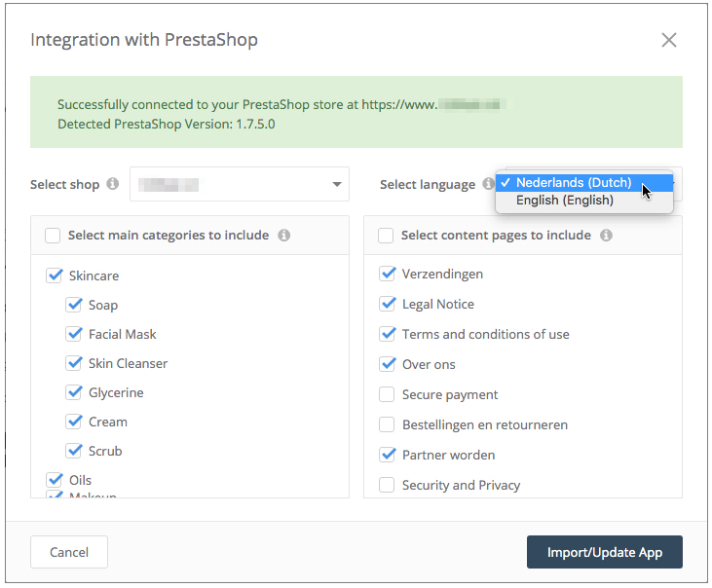
Task: Check Select main categories to include
Action: click(53, 236)
